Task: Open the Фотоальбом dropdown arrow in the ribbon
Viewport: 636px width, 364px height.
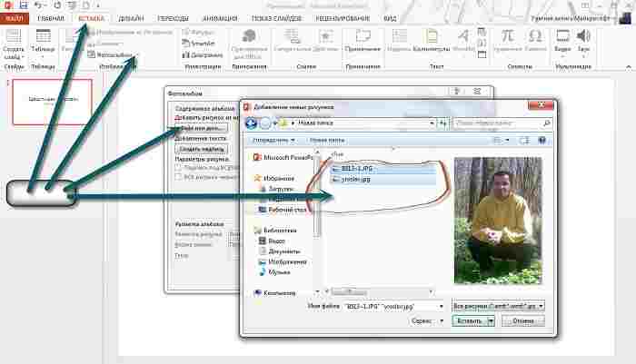Action: click(137, 54)
